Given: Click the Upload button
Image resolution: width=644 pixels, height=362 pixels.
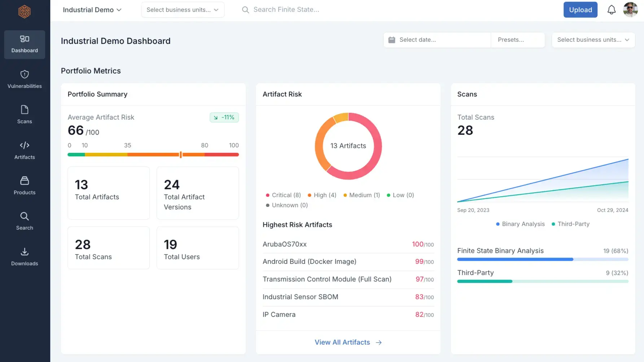Looking at the screenshot, I should tap(580, 10).
